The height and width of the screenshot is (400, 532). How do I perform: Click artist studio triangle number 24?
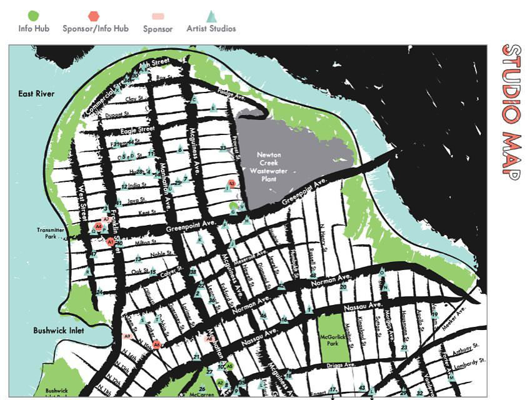(99, 291)
